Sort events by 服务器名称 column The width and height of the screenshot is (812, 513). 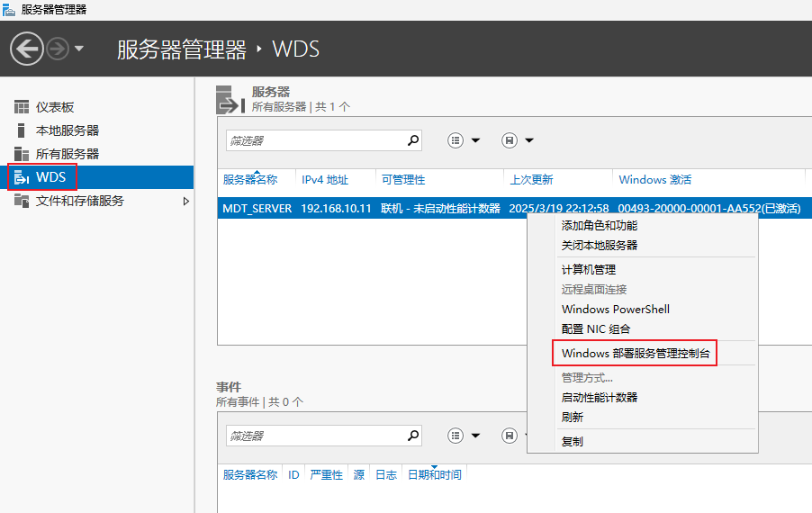pos(250,474)
